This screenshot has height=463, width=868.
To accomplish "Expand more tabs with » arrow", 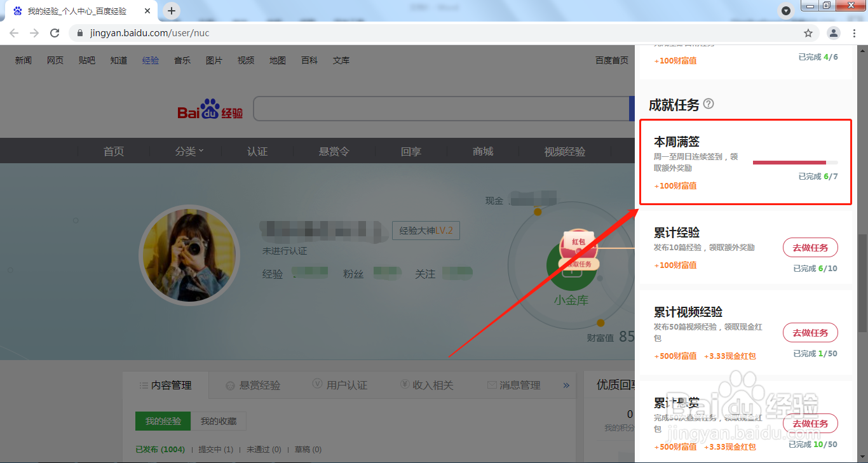I will click(x=566, y=385).
